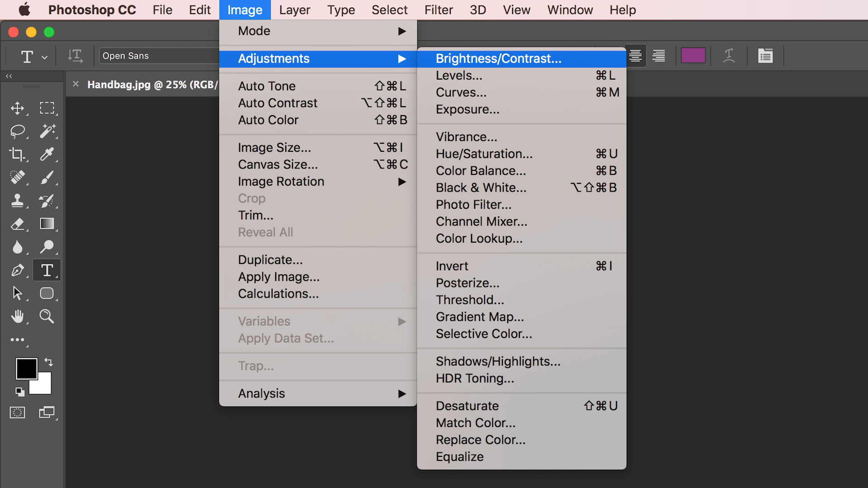Select the Hand tool
868x488 pixels.
click(x=17, y=316)
